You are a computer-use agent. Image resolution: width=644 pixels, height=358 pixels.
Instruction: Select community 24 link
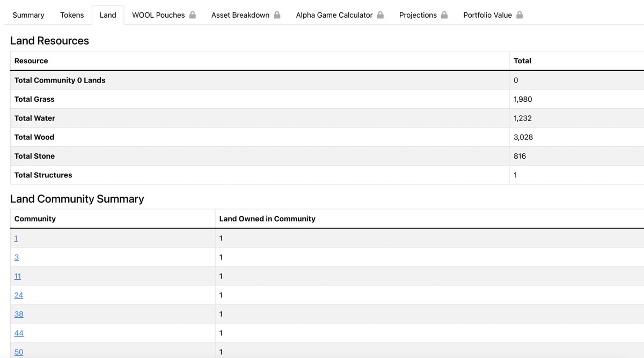click(18, 295)
